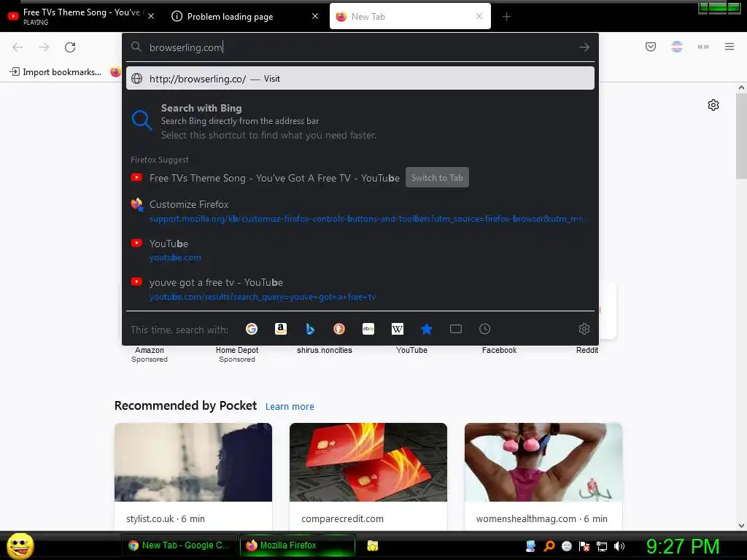This screenshot has width=747, height=560.
Task: Open the YouTube top site shortcut
Action: click(x=411, y=350)
